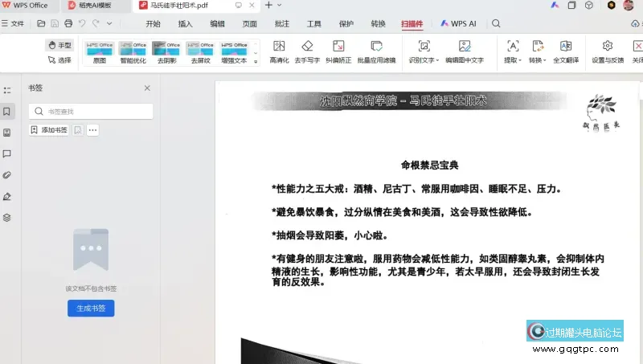Open the 编辑 ribbon tab
Image resolution: width=643 pixels, height=364 pixels.
(x=217, y=24)
